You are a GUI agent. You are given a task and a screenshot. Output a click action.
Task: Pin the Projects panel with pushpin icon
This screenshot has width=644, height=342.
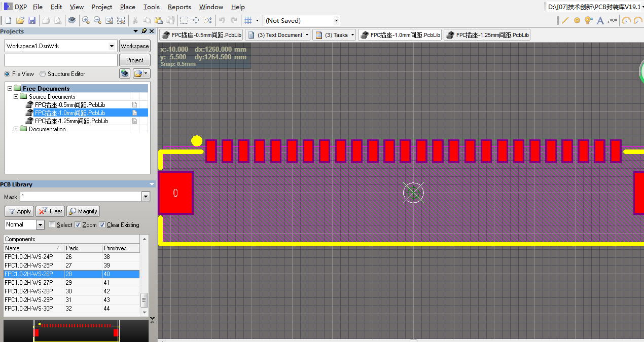click(x=144, y=31)
